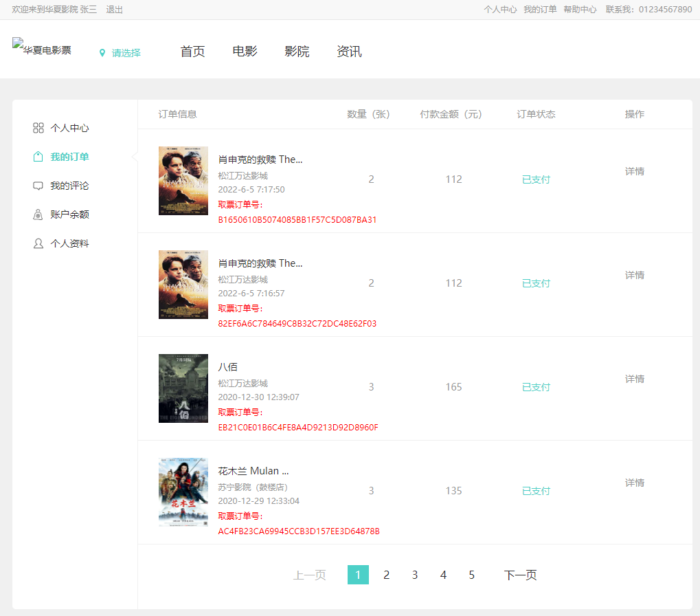700x616 pixels.
Task: Click ticket code B1650610B5074085BB1F57C5D087BA31
Action: [x=297, y=220]
